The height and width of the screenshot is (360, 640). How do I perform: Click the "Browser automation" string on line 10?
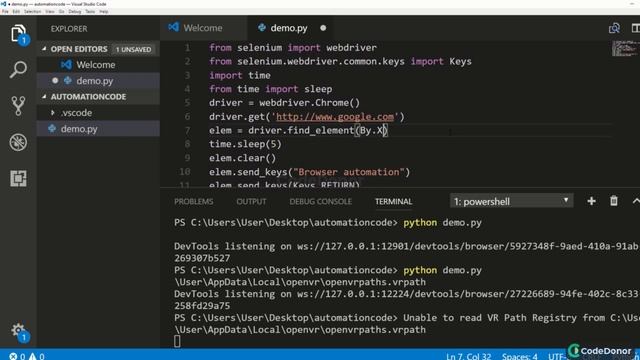(349, 172)
